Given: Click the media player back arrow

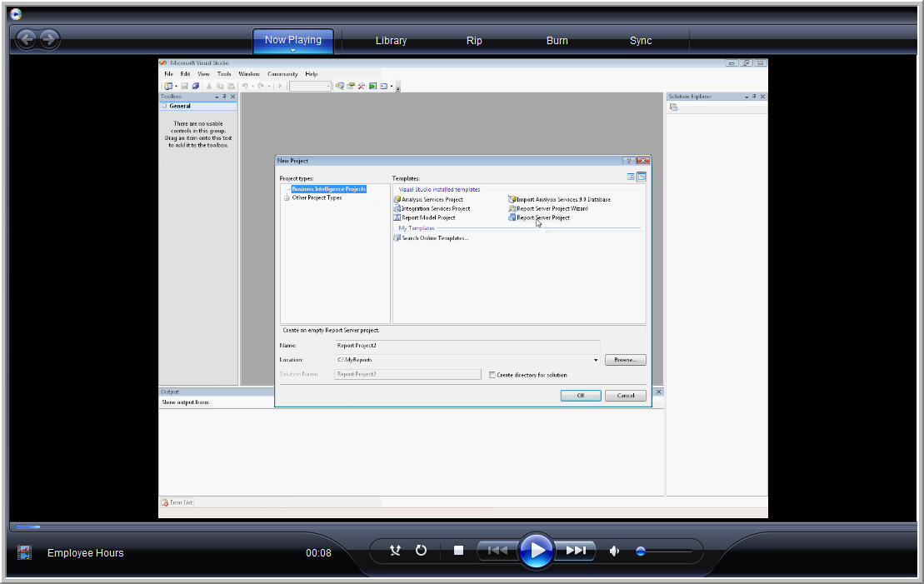Looking at the screenshot, I should coord(26,39).
